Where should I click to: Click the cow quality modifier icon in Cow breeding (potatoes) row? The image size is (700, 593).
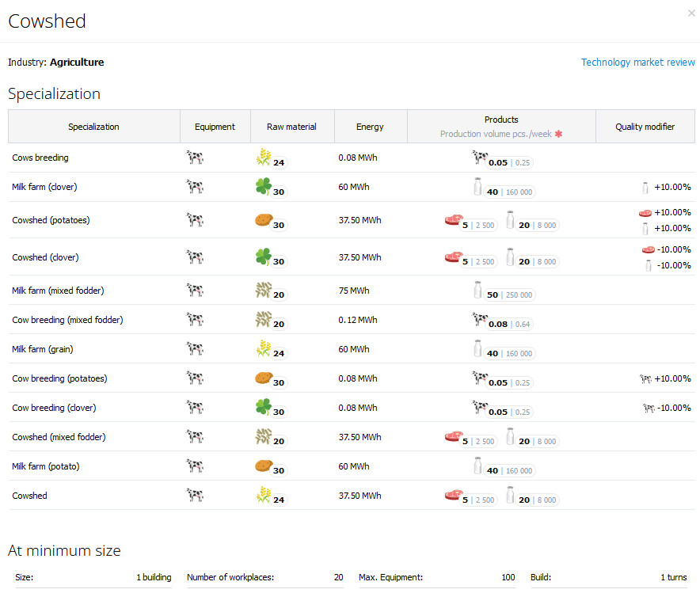tap(645, 378)
